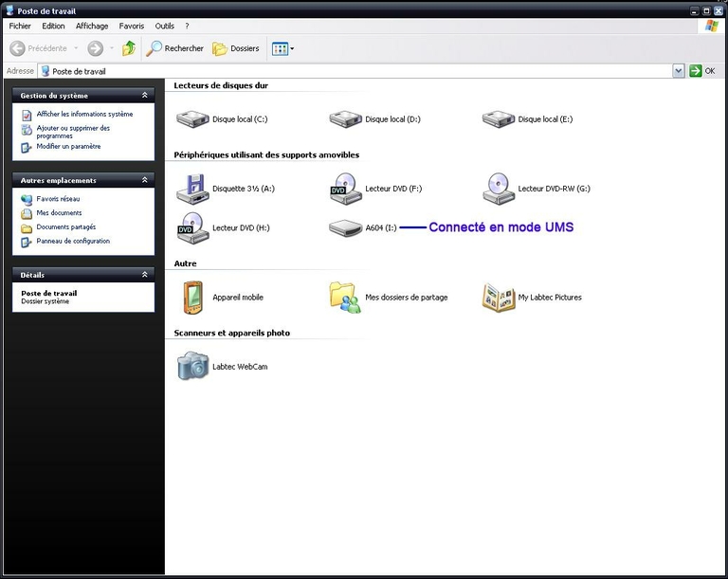Screen dimensions: 728x579
Task: Collapse the Gestion du système panel
Action: click(x=144, y=95)
